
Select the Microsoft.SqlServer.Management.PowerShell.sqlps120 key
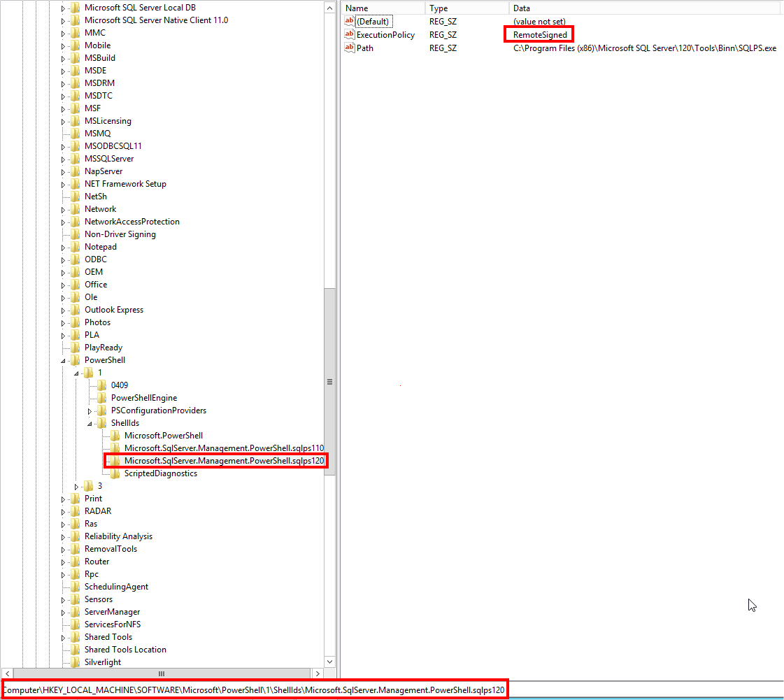coord(224,461)
